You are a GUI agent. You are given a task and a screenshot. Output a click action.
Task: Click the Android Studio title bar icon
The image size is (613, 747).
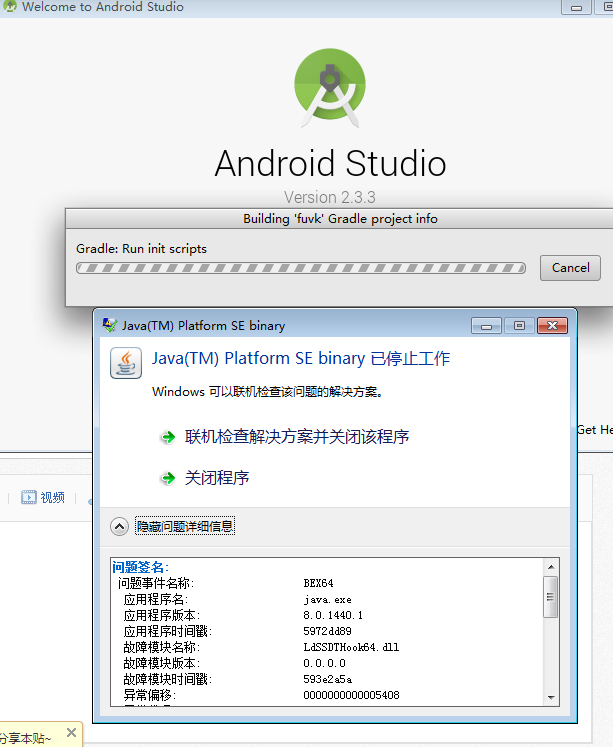[x=10, y=6]
